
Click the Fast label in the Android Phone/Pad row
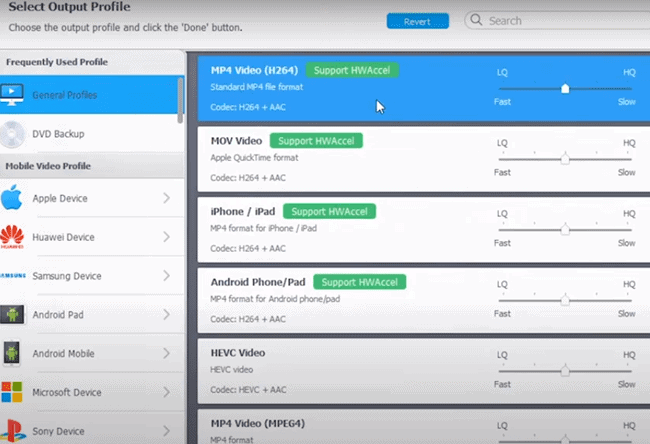(502, 313)
